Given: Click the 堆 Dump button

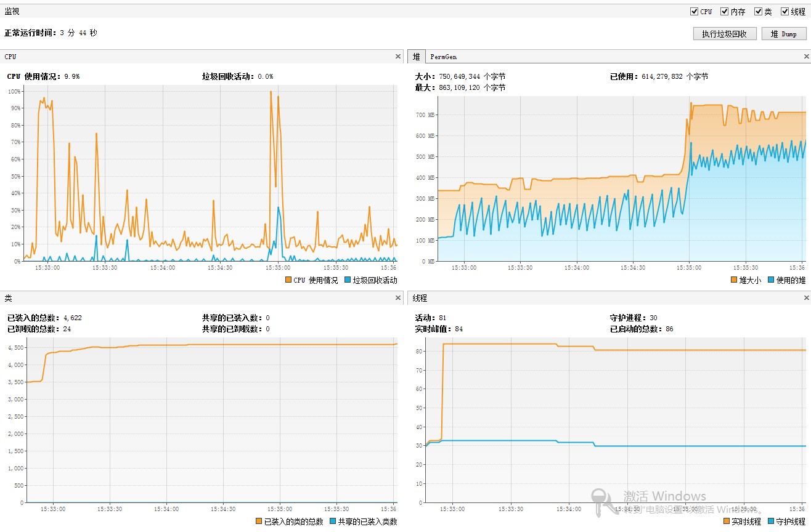Looking at the screenshot, I should tap(784, 34).
